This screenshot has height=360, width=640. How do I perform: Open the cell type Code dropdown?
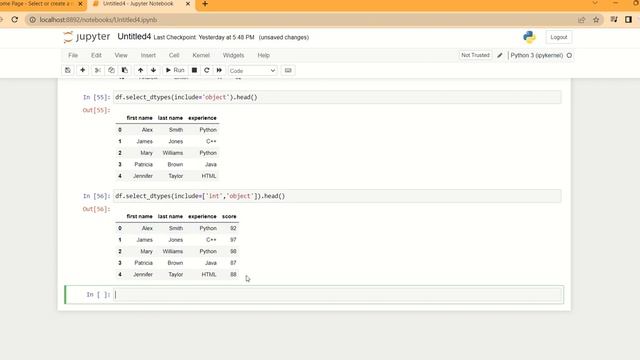252,71
